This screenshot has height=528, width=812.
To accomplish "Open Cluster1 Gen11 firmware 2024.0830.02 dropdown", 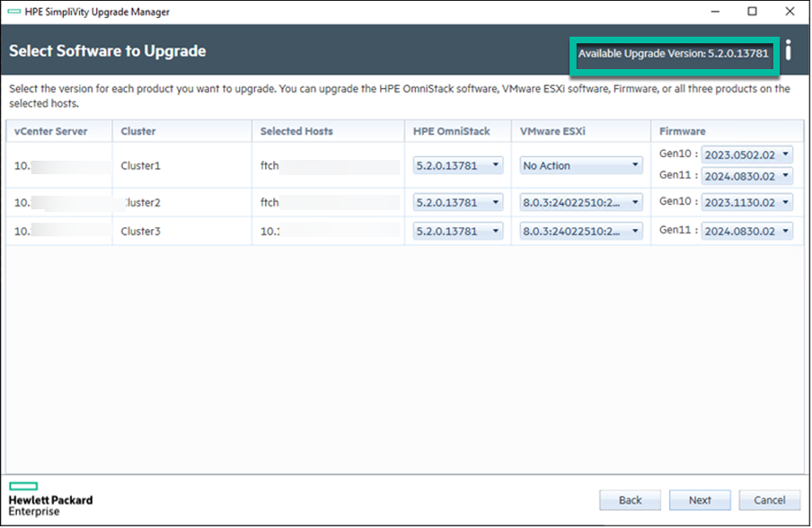I will point(746,176).
